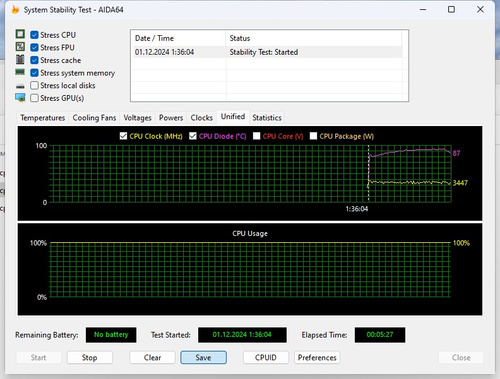Click the monitor icon beside Stress GPU(s)
Image resolution: width=500 pixels, height=379 pixels.
[20, 97]
